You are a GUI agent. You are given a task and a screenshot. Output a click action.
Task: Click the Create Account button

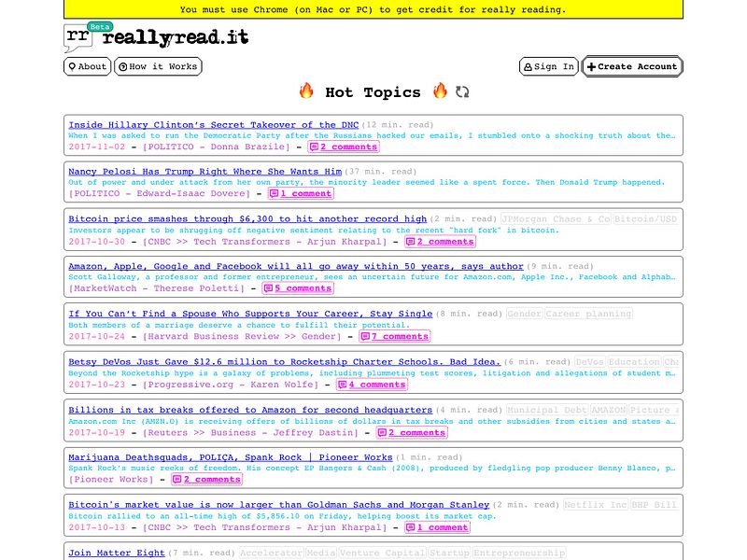coord(632,66)
